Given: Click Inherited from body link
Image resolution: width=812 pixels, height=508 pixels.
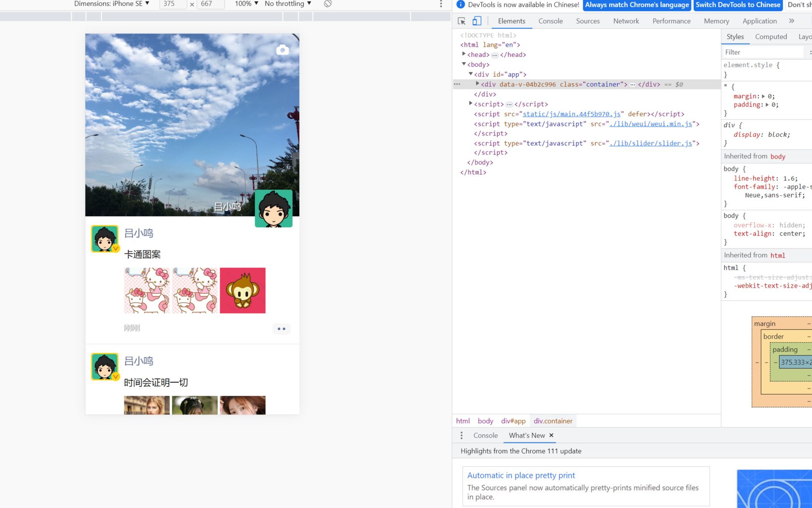Looking at the screenshot, I should [x=778, y=156].
